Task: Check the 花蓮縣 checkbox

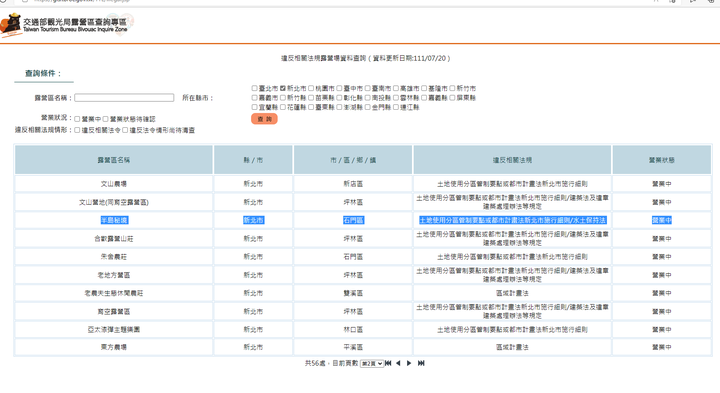Action: (283, 107)
